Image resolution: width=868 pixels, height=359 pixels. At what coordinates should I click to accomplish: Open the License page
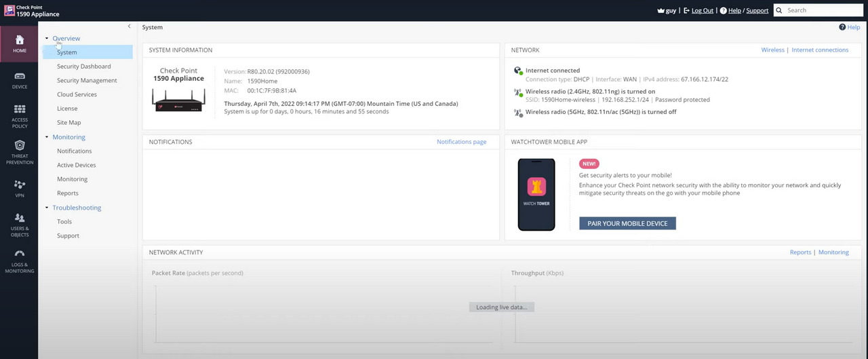pos(67,109)
